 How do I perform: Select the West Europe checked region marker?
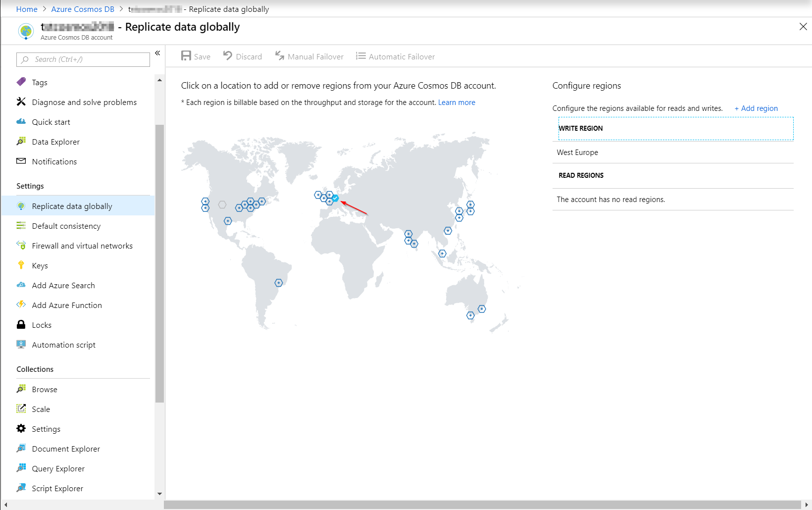(335, 198)
